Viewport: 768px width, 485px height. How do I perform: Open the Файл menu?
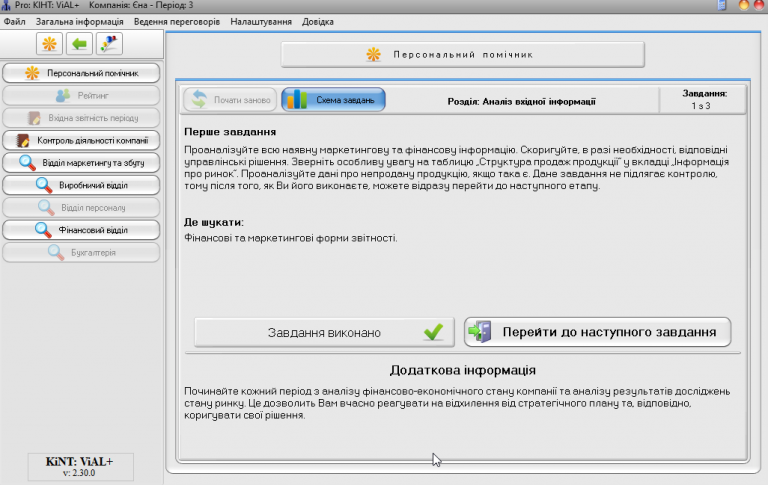click(14, 22)
